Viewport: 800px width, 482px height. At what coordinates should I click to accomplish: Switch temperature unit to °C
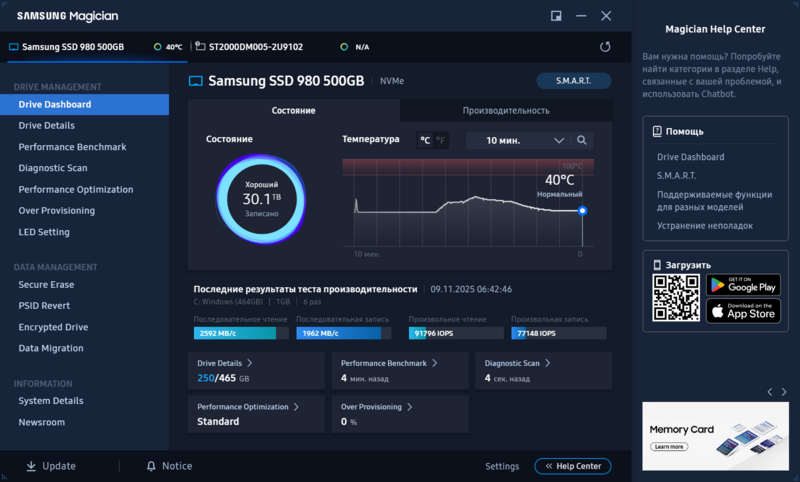(x=425, y=140)
